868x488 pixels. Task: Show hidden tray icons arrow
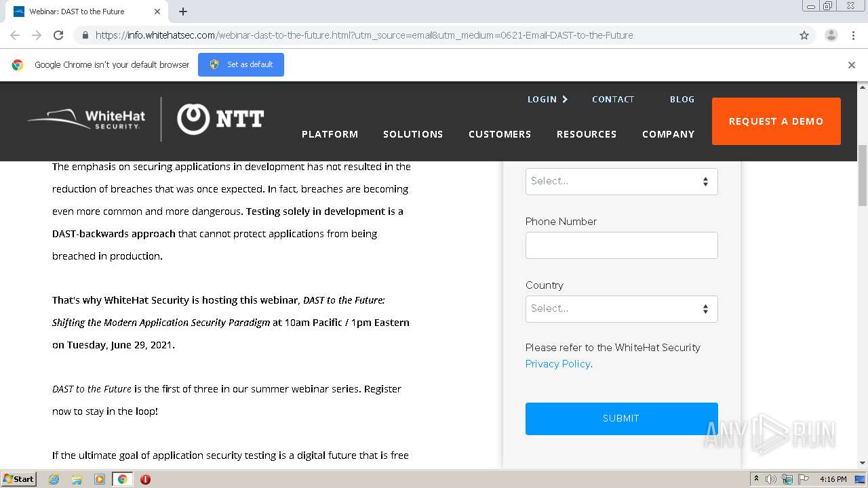coord(756,479)
